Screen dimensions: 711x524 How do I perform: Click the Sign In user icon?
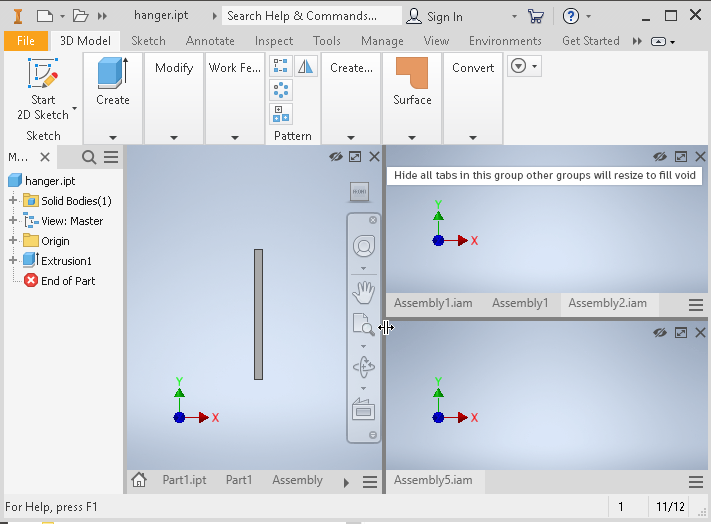(x=414, y=16)
